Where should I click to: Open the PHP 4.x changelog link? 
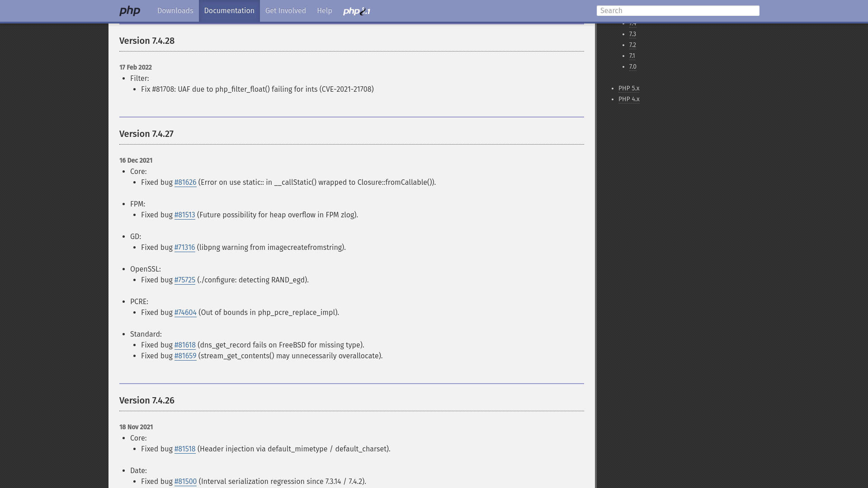tap(629, 99)
